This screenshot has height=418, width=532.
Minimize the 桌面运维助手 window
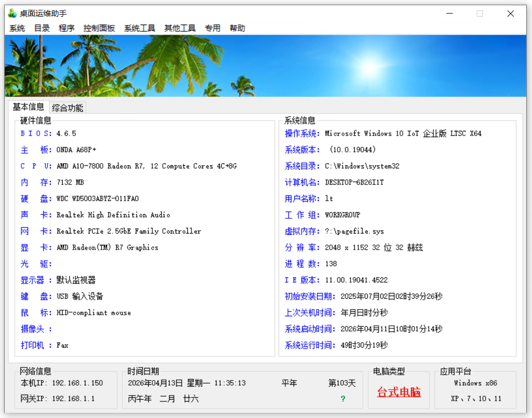[x=450, y=14]
